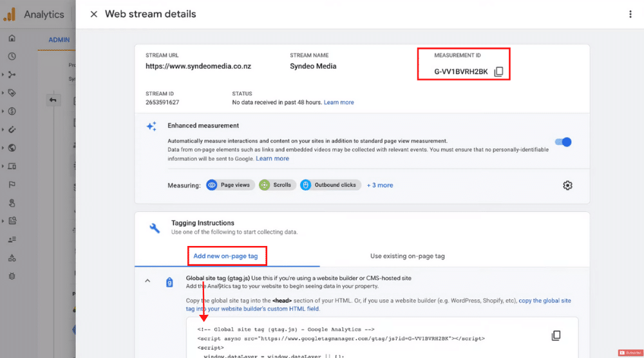Open the Analysis explore icon in sidebar

[12, 221]
